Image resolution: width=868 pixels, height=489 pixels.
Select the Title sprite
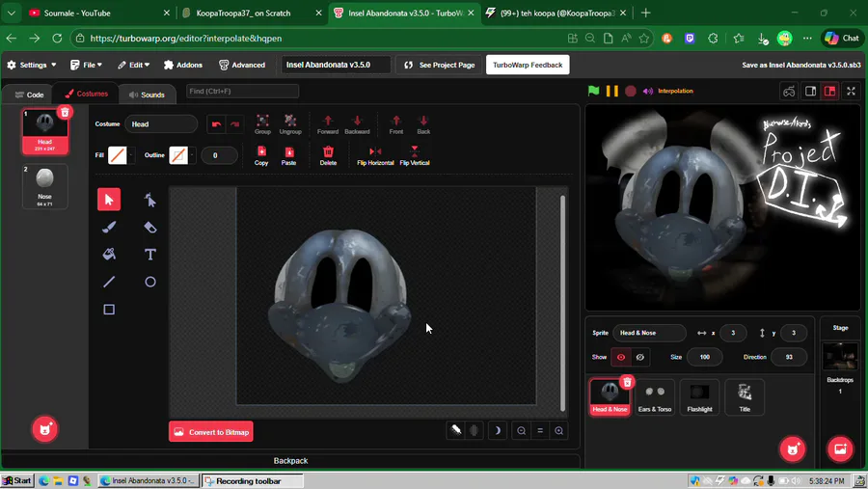(x=745, y=397)
